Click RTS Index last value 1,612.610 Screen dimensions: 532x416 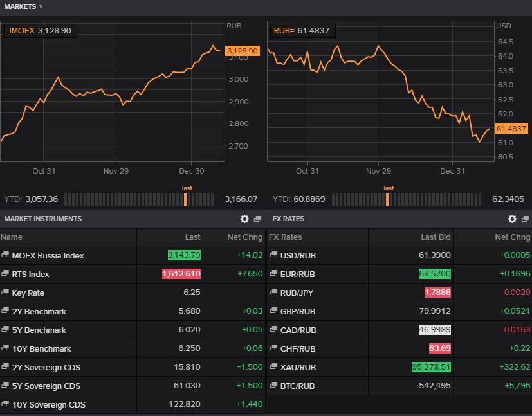[x=181, y=274]
